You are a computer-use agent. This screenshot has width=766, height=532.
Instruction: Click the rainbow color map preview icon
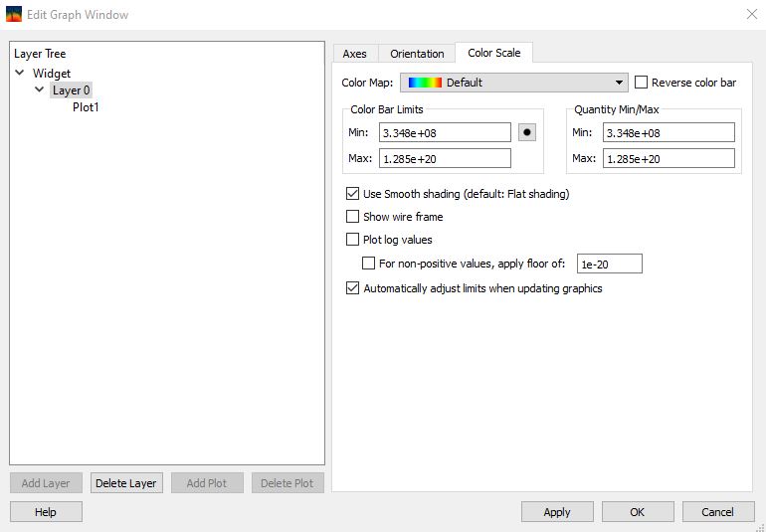pos(424,83)
